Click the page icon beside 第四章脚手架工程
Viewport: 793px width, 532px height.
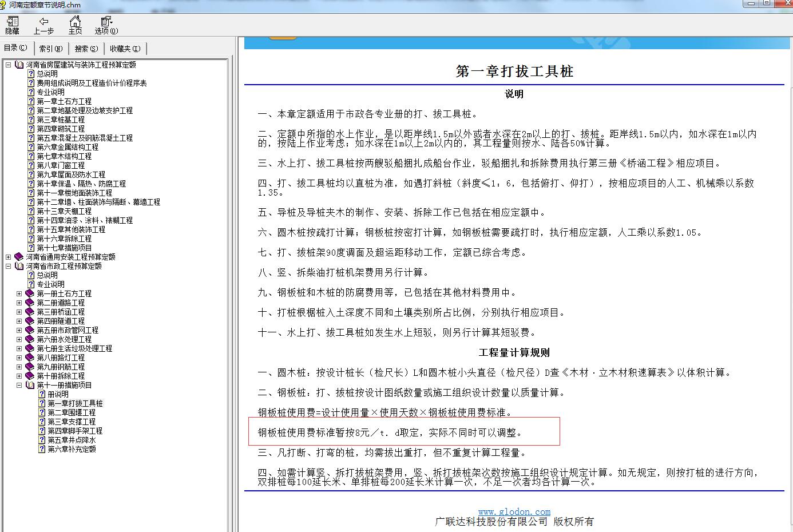[42, 431]
